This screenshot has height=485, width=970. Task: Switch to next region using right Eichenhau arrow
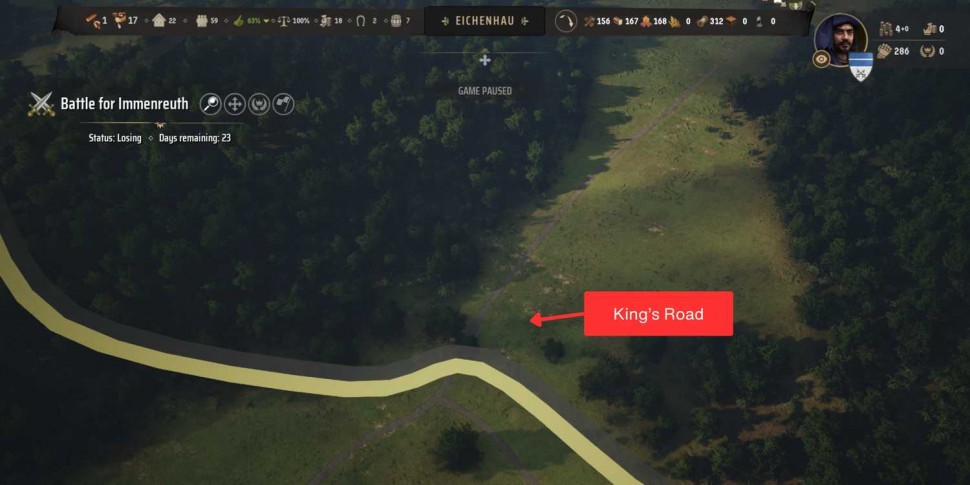[525, 21]
